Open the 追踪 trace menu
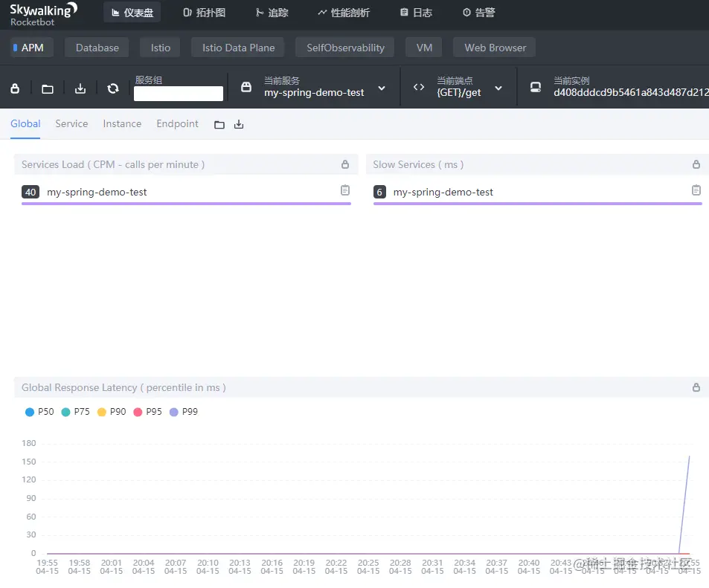This screenshot has height=588, width=709. point(272,13)
